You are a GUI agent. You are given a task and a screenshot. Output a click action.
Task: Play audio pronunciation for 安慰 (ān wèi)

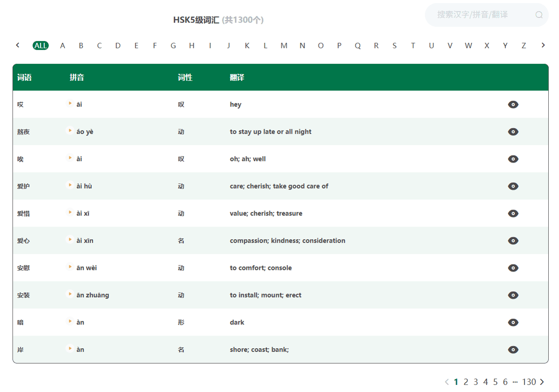pyautogui.click(x=70, y=268)
